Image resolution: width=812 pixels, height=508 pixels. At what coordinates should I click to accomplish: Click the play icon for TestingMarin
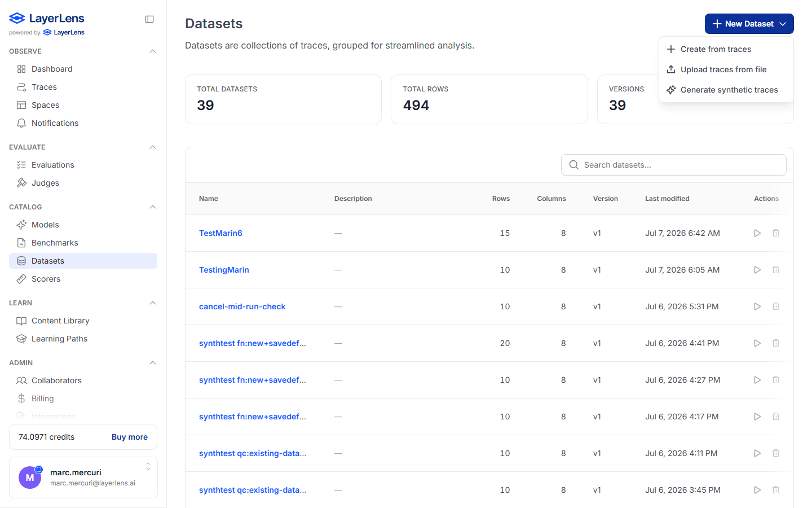pos(757,270)
